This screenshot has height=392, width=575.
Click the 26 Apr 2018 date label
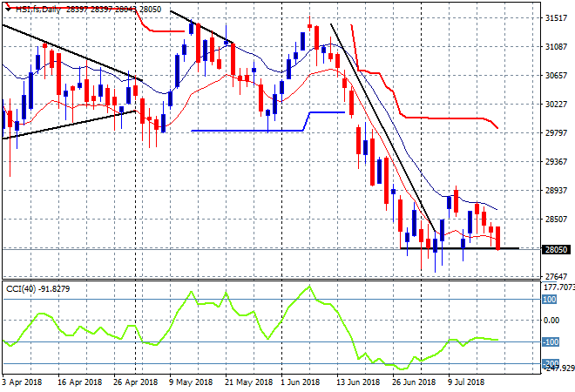135,382
